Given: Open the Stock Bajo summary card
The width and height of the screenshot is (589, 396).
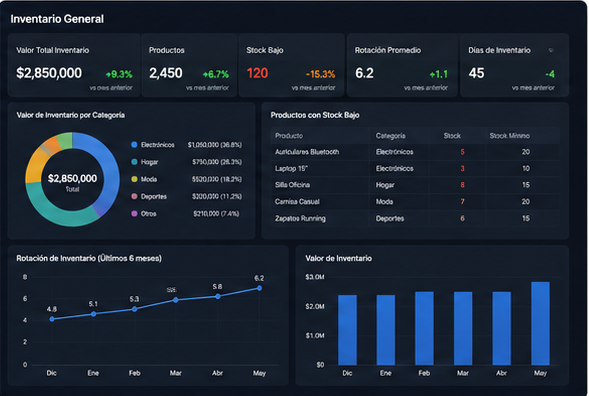Looking at the screenshot, I should coord(291,65).
